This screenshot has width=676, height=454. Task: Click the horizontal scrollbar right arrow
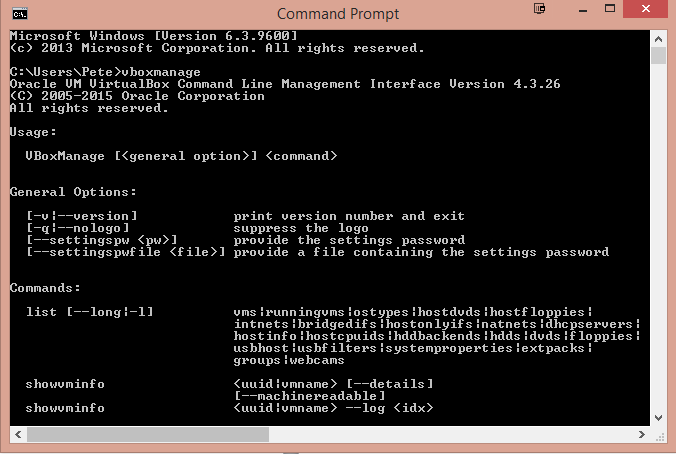(642, 434)
